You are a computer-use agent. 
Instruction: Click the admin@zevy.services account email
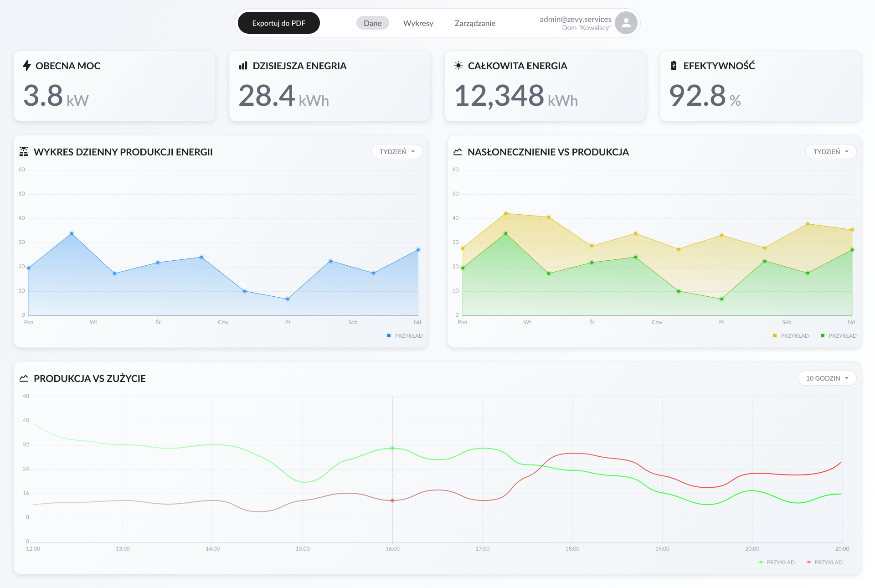pos(576,19)
